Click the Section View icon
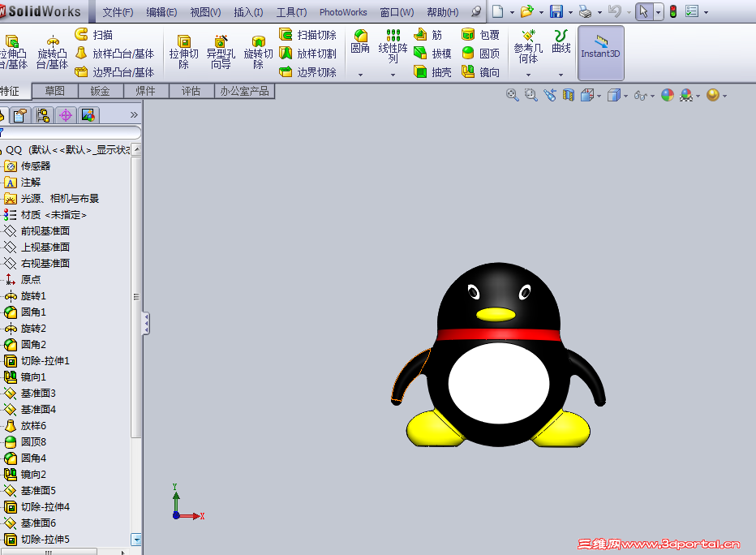The height and width of the screenshot is (555, 756). coord(569,95)
